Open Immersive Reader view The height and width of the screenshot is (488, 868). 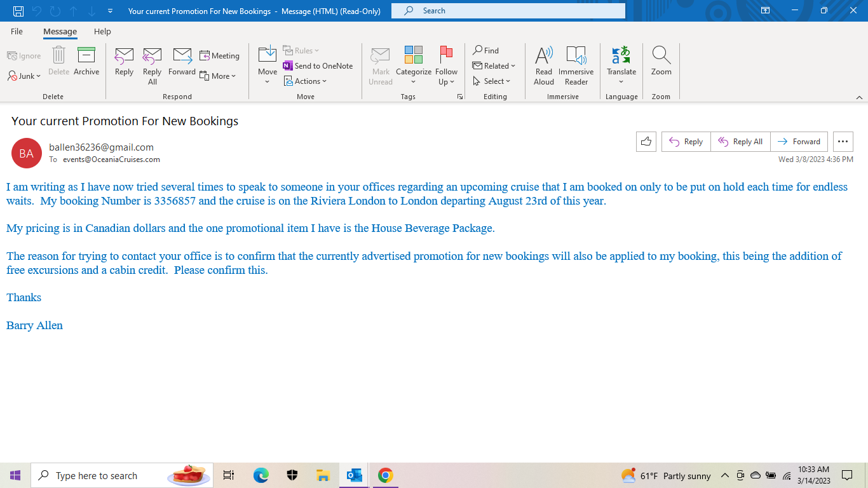point(576,66)
